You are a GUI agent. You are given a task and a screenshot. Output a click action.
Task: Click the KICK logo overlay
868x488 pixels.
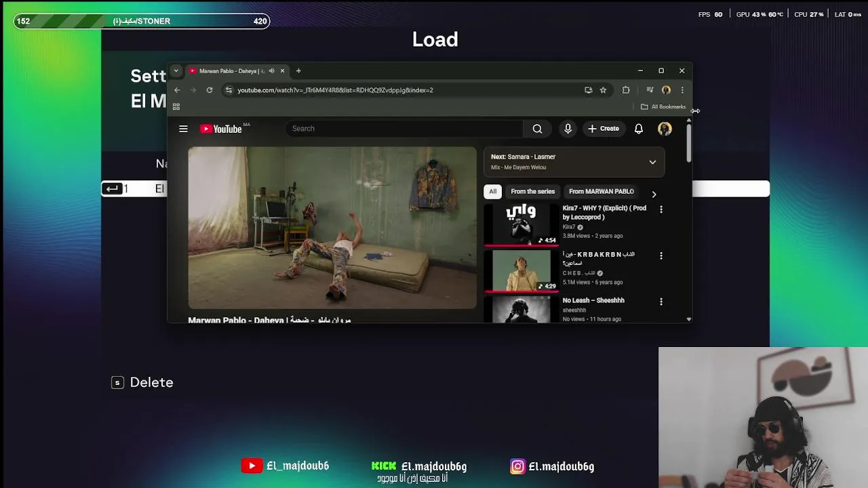pyautogui.click(x=384, y=466)
